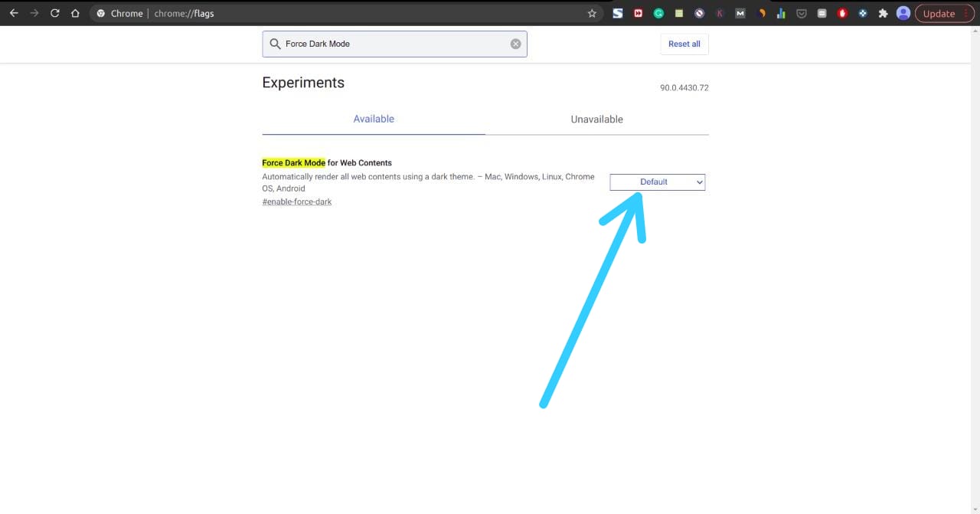Select the Available experiments tab
The width and height of the screenshot is (980, 514).
point(374,119)
